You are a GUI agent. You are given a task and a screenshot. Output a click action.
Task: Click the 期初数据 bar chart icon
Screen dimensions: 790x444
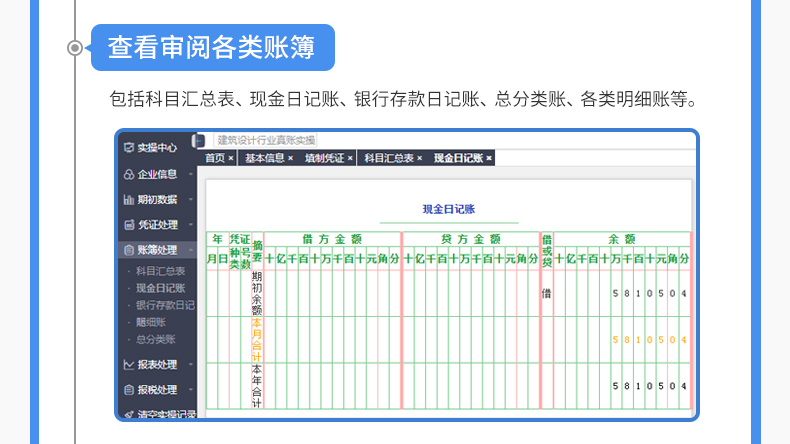[128, 200]
